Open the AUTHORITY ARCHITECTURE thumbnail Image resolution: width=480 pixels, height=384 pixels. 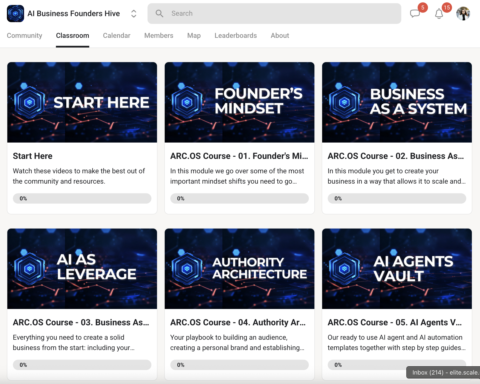(x=239, y=269)
